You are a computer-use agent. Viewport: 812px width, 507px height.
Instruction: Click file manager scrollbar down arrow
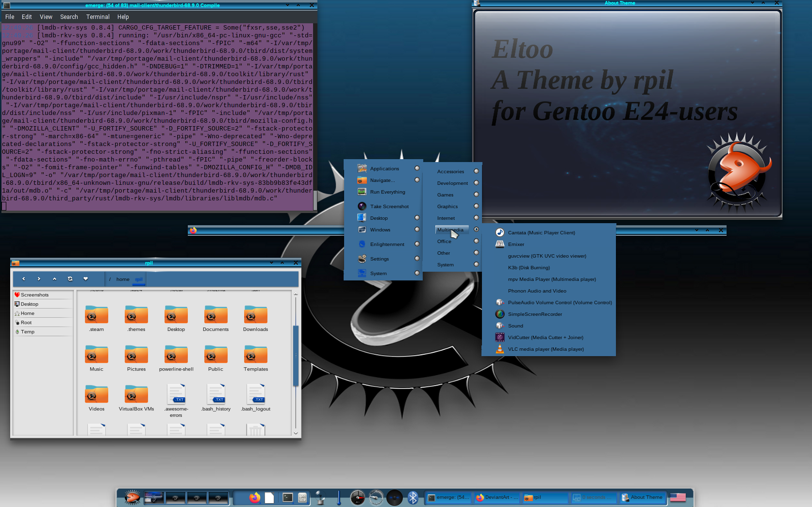click(296, 433)
